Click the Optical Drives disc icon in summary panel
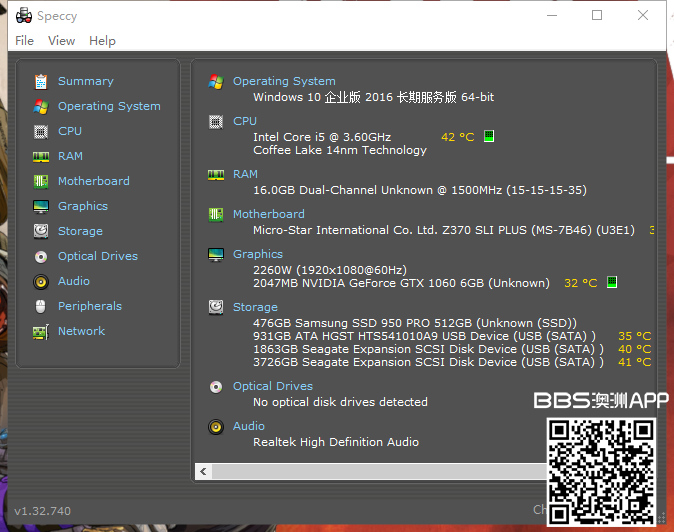The width and height of the screenshot is (674, 532). (x=216, y=387)
